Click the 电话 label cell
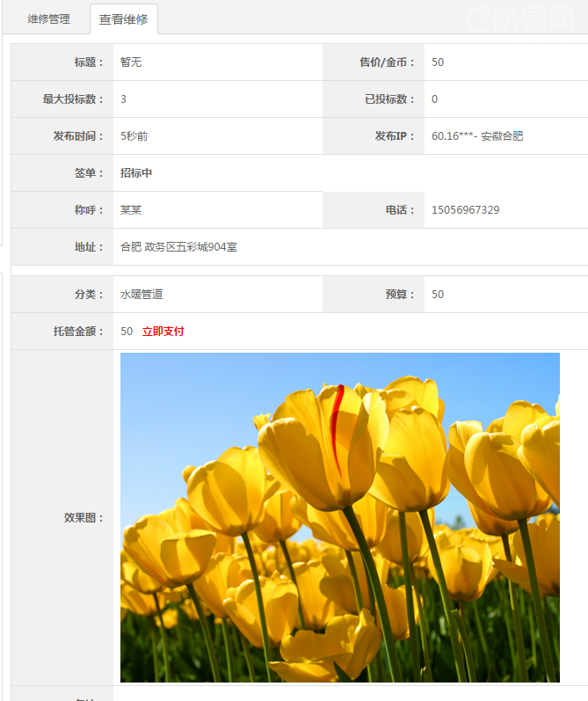Viewport: 588px width, 701px height. [400, 210]
